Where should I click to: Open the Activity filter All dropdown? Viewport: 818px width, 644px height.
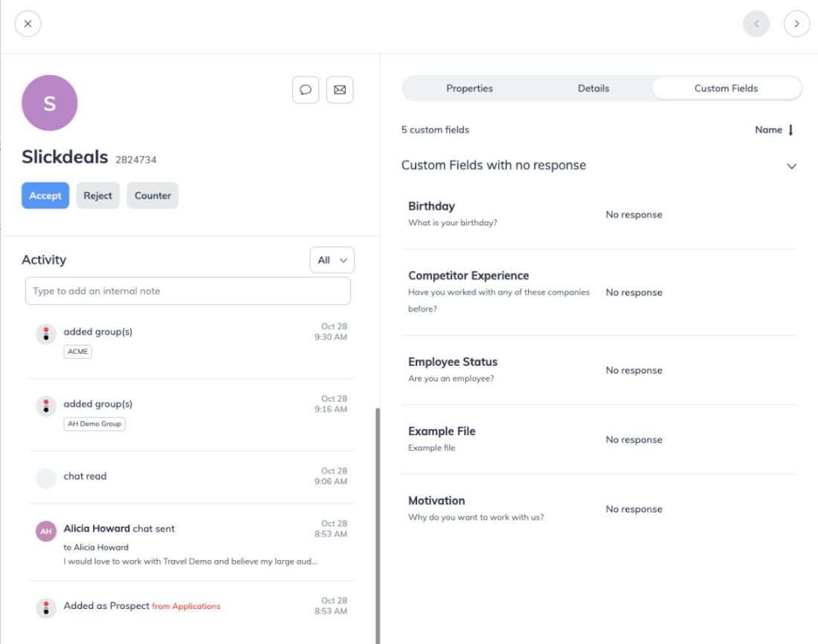pos(332,260)
